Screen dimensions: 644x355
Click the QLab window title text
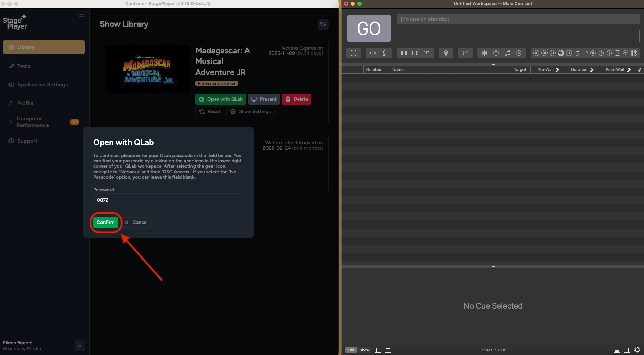493,4
